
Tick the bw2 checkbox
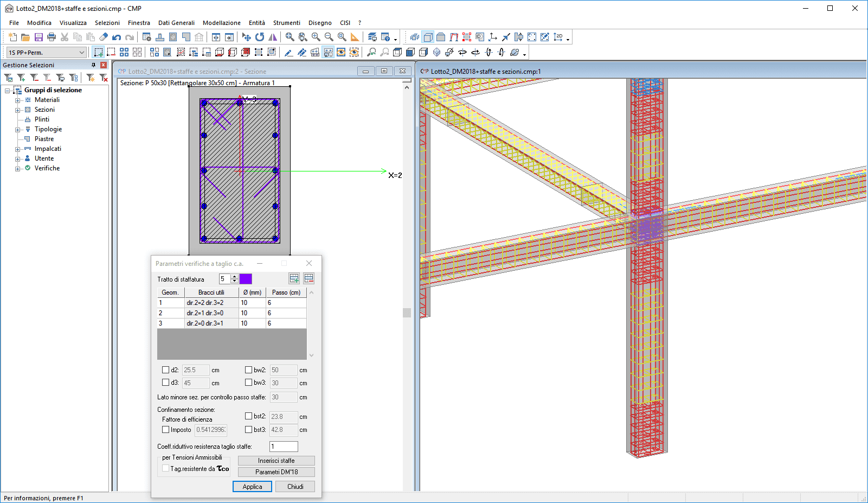(248, 370)
